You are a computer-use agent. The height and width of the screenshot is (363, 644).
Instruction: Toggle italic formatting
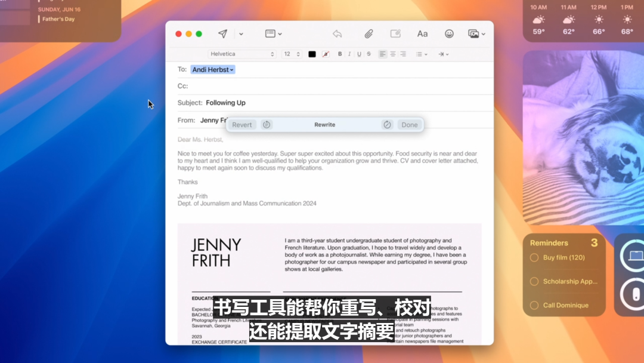[x=349, y=54]
